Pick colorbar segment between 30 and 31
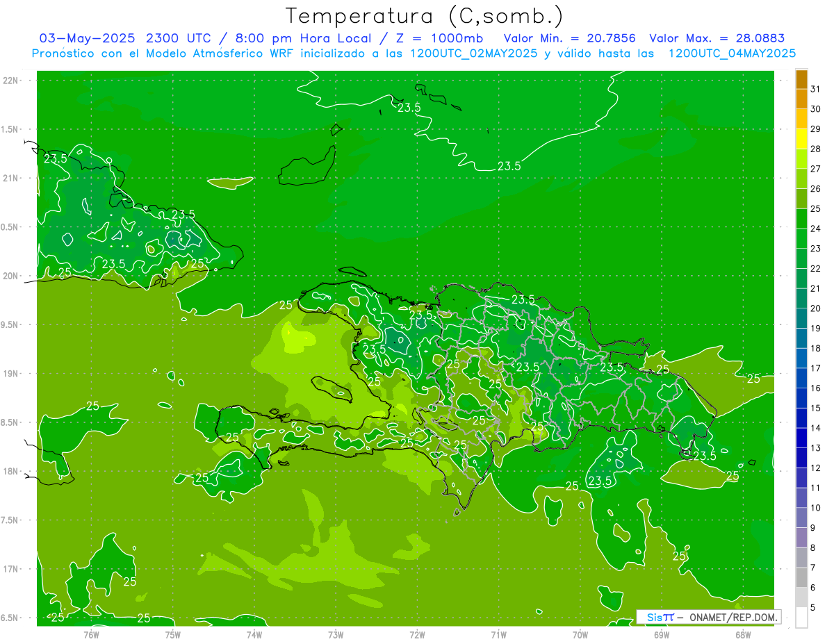This screenshot has height=644, width=834. pyautogui.click(x=801, y=99)
